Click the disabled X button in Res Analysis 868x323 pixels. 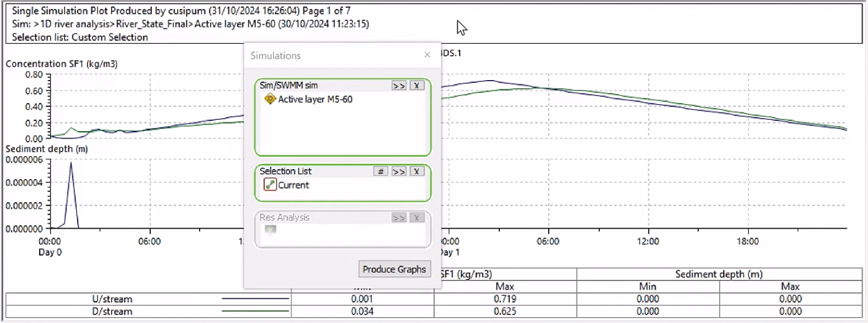tap(416, 218)
